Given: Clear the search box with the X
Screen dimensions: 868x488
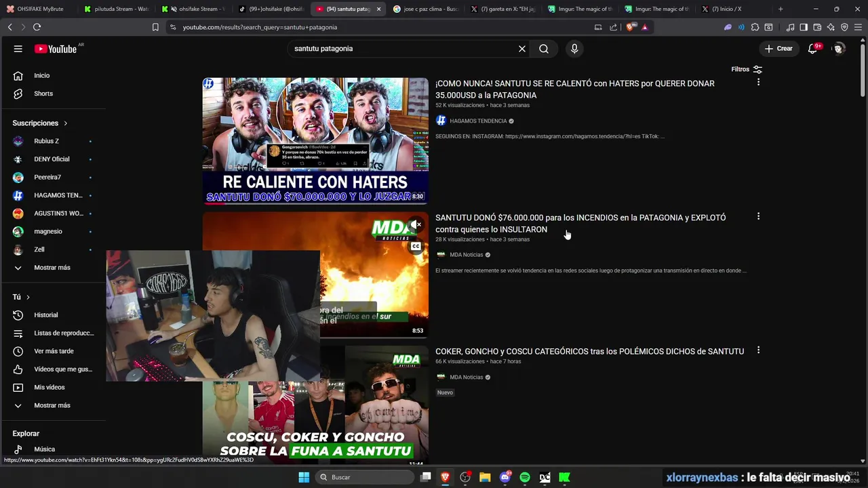Looking at the screenshot, I should (x=522, y=49).
